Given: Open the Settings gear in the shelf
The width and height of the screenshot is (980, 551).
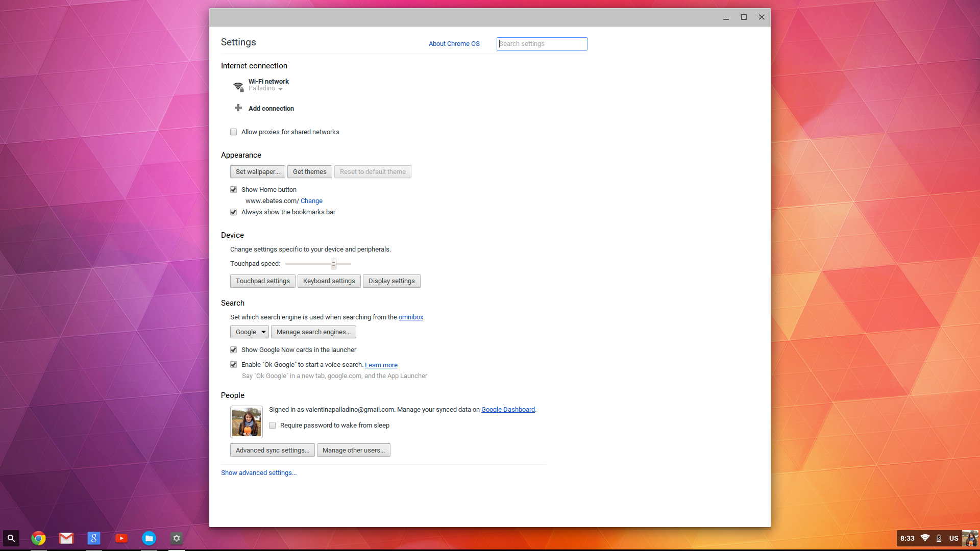Looking at the screenshot, I should (176, 538).
